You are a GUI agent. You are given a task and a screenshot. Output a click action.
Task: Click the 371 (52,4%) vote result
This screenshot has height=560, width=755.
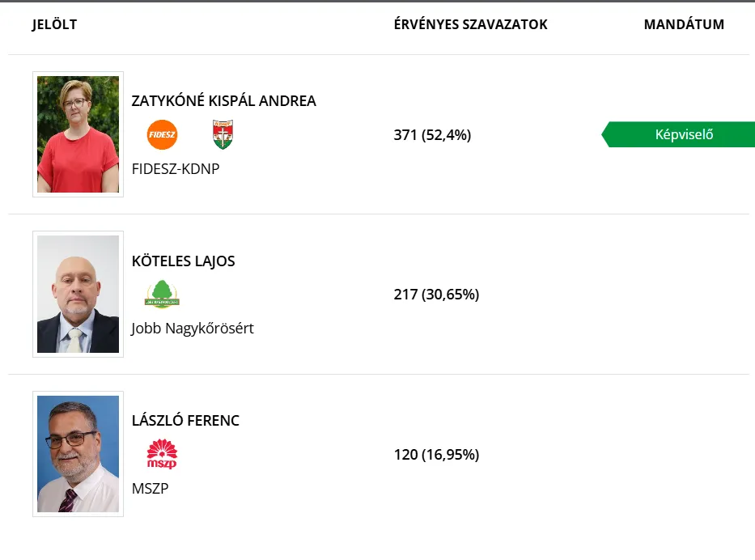tap(432, 135)
